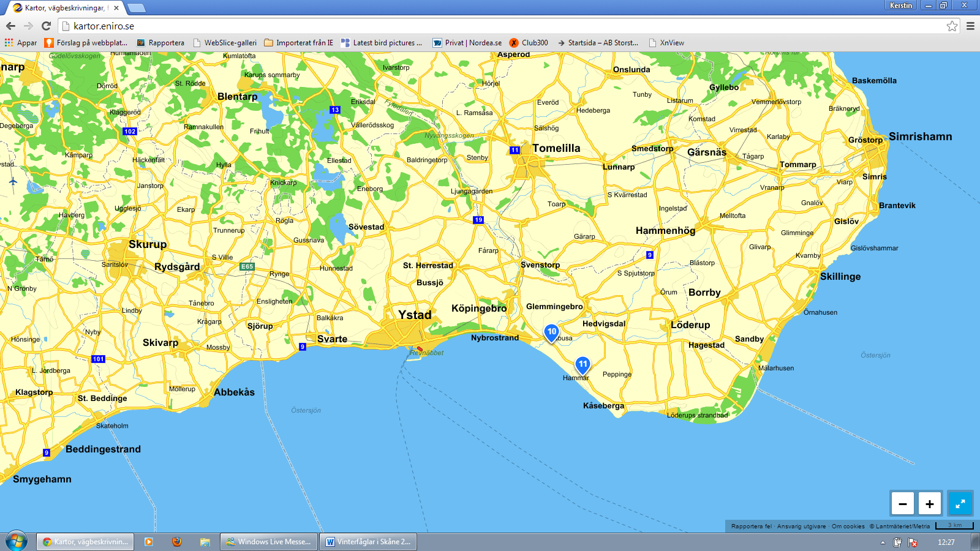Click the Skillinge label on map
Viewport: 980px width, 551px height.
(840, 277)
